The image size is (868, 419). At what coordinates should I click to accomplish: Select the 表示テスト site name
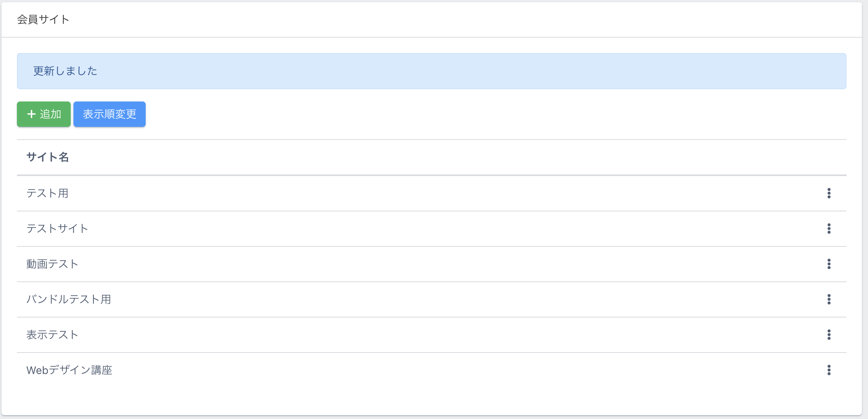(52, 335)
